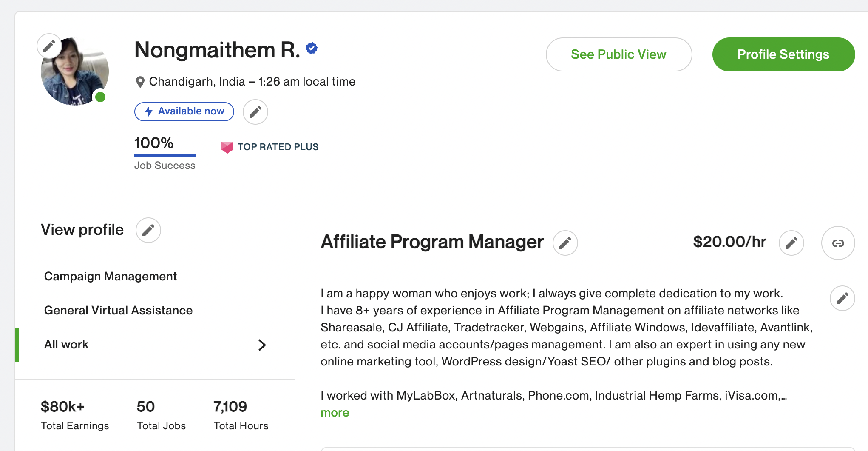Select Campaign Management profile
This screenshot has width=868, height=451.
111,277
